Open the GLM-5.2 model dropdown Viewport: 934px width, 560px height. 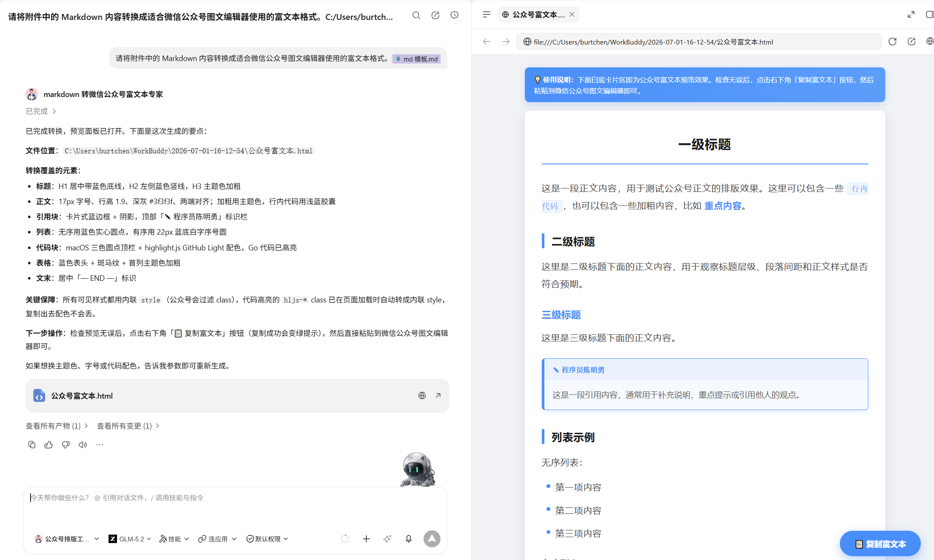[x=130, y=539]
